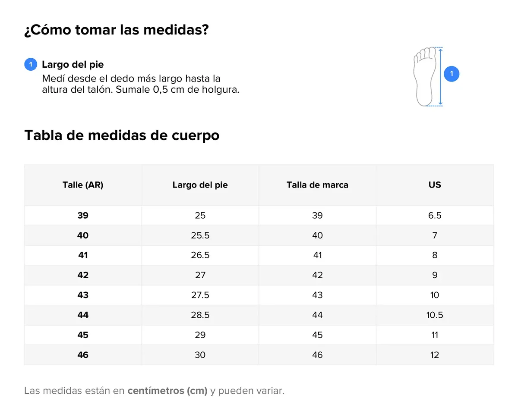
Task: Click the 26.5 foot length cell
Action: [200, 255]
